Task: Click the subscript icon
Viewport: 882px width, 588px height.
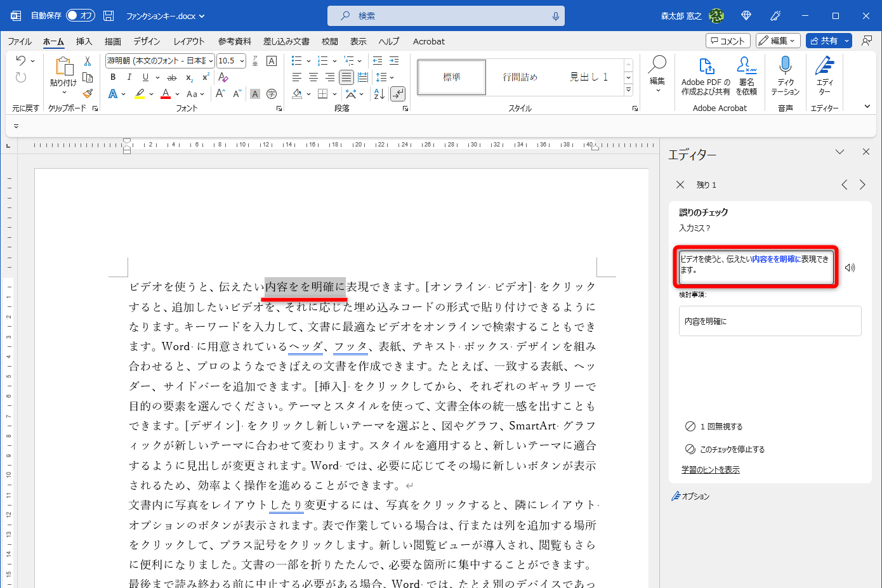Action: click(188, 77)
